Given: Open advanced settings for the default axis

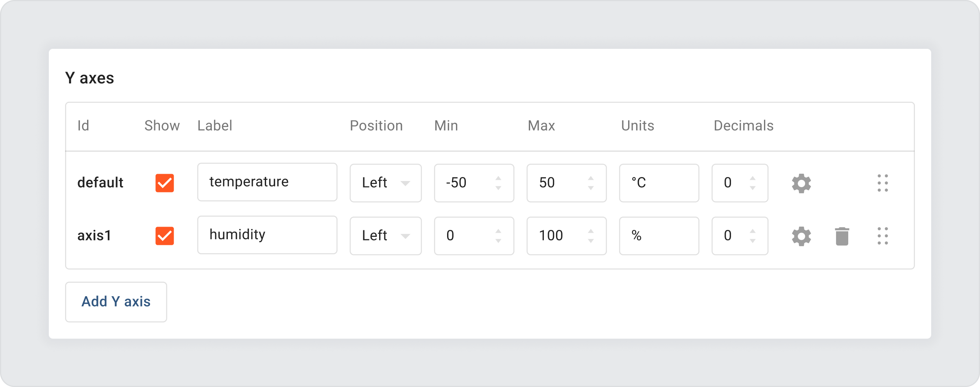Looking at the screenshot, I should pyautogui.click(x=802, y=183).
